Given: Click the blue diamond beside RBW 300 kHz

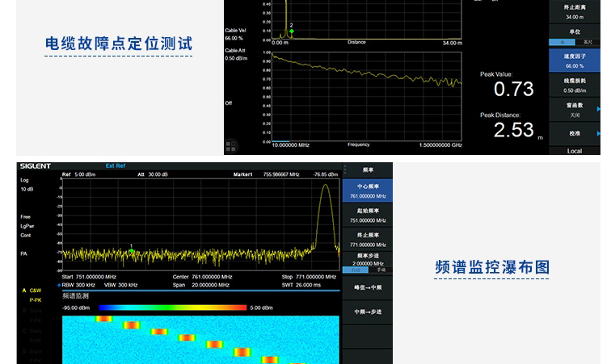Looking at the screenshot, I should [59, 285].
